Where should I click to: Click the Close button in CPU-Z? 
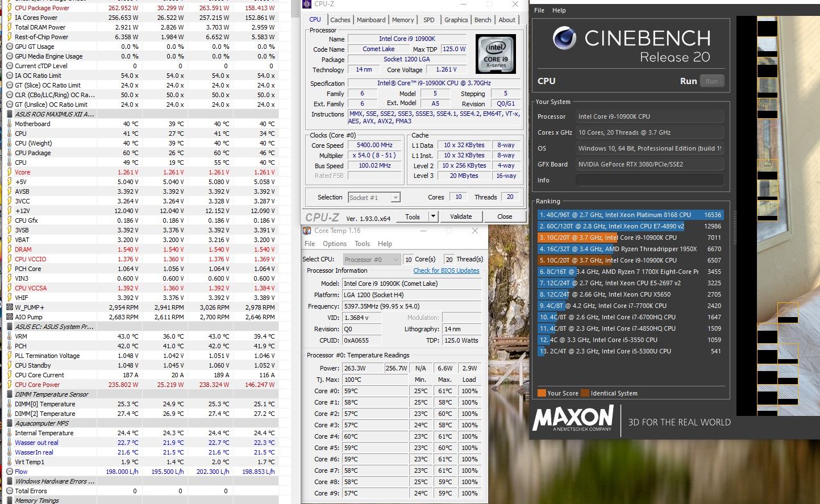click(505, 216)
